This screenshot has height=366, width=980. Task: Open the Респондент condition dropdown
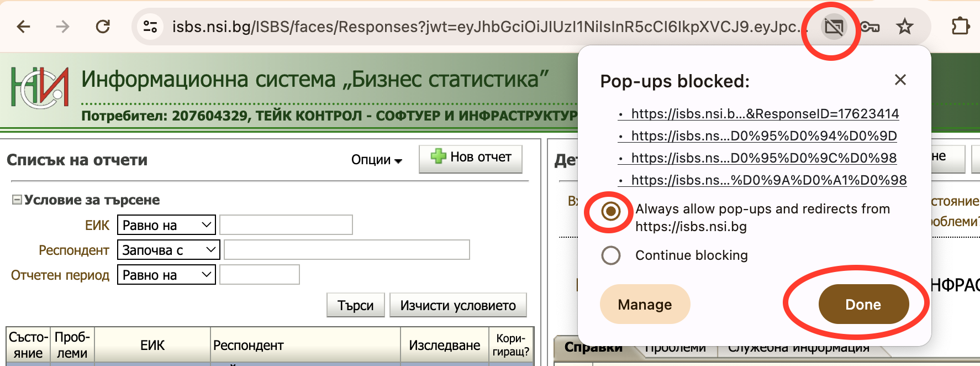pos(168,250)
